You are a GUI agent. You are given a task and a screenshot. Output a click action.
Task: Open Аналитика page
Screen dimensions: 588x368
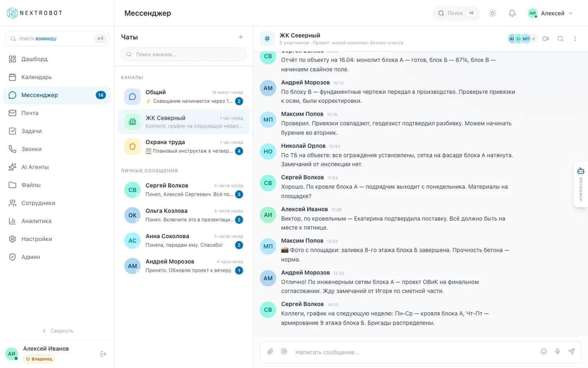(57, 221)
